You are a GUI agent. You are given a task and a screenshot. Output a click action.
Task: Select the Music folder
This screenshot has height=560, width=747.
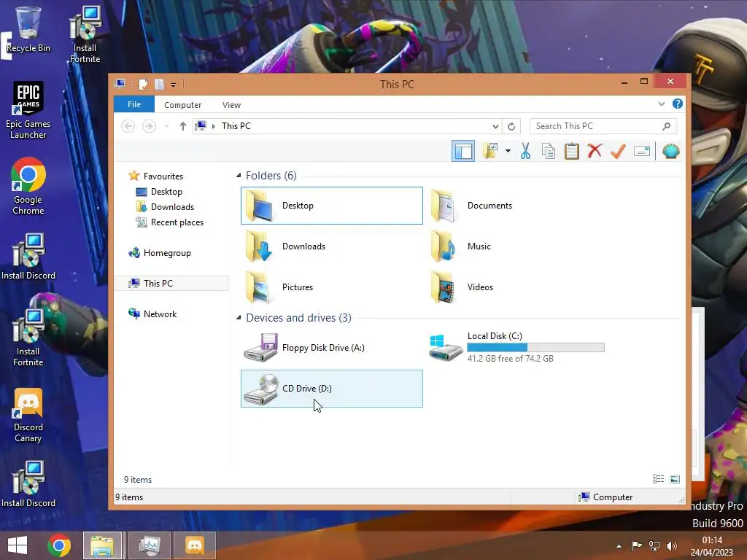(479, 246)
